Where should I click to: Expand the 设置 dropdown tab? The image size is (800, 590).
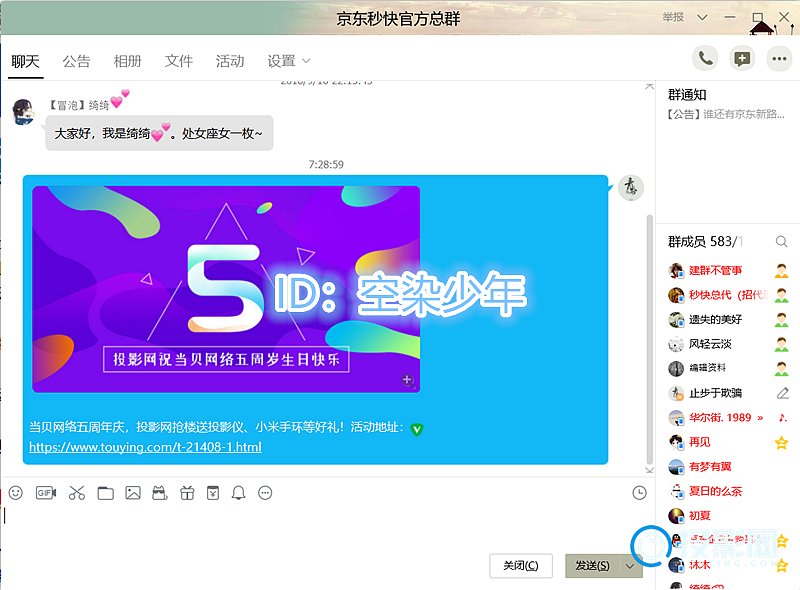click(x=288, y=62)
